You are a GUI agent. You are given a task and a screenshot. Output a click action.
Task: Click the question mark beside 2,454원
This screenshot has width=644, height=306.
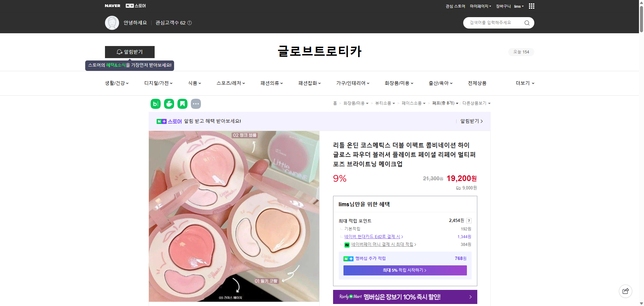click(469, 221)
